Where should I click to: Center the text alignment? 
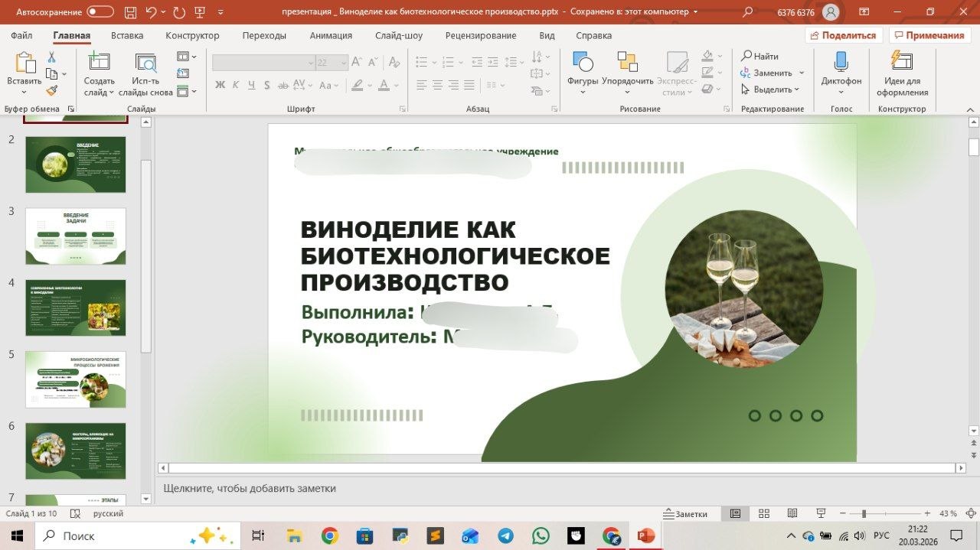[x=437, y=85]
